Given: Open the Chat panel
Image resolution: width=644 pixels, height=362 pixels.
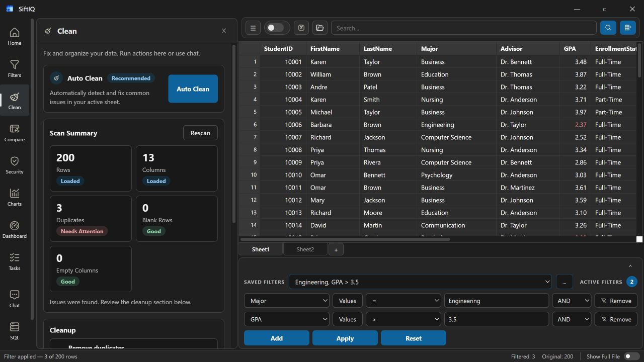Looking at the screenshot, I should point(14,299).
